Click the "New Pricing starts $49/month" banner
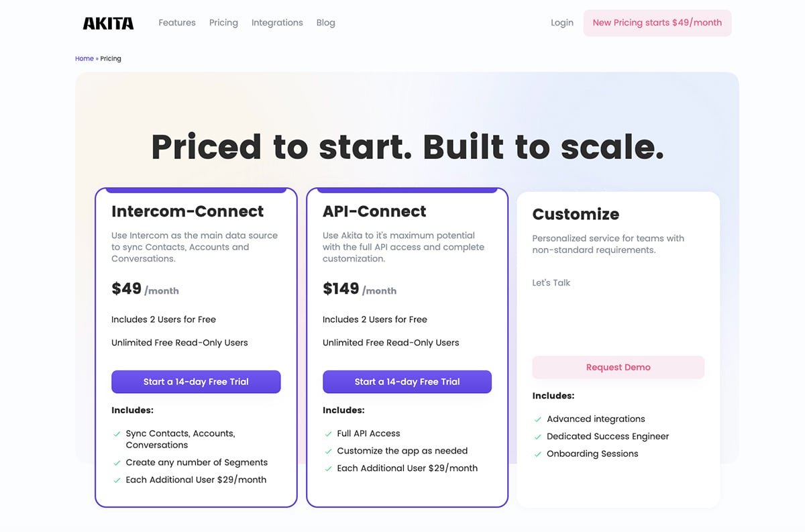Viewport: 805px width, 532px height. click(657, 22)
